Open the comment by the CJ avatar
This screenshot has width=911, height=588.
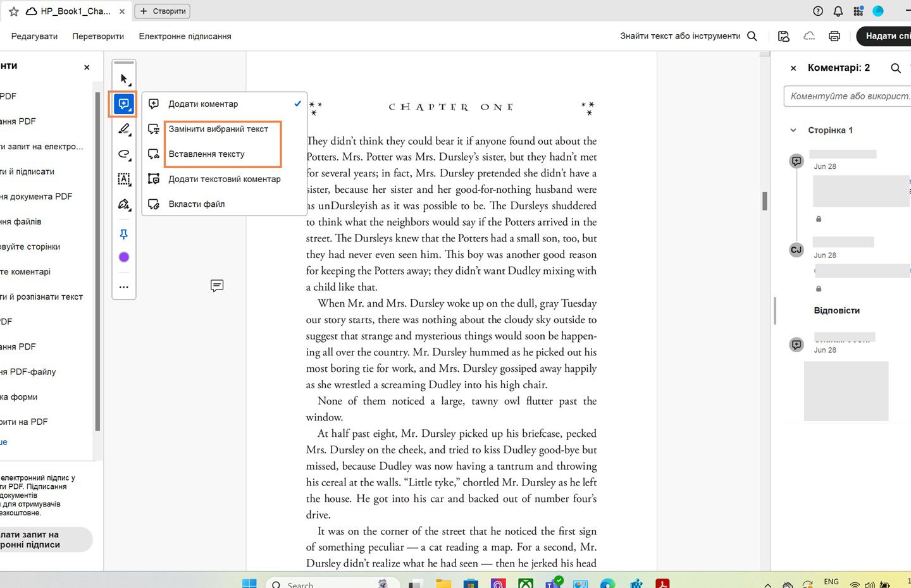tap(796, 250)
